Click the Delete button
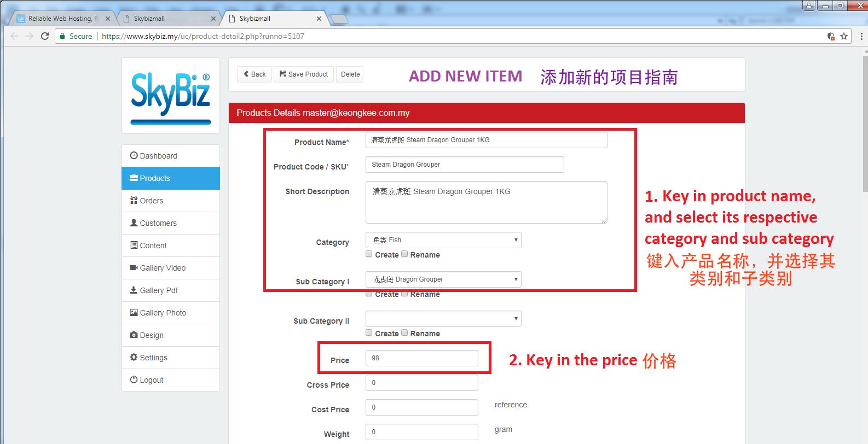Screen dimensions: 868x444 (x=350, y=74)
